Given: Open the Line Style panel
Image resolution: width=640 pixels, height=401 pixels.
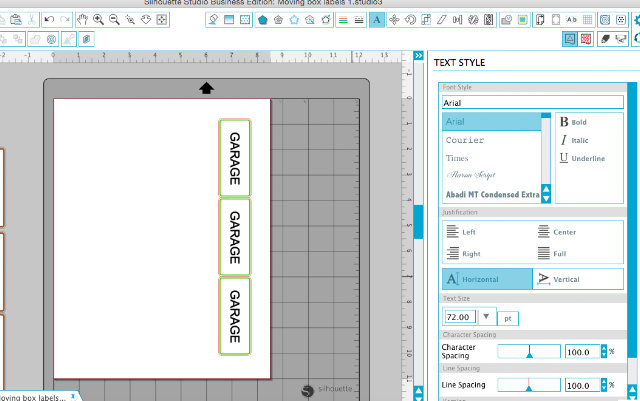Looking at the screenshot, I should click(x=359, y=20).
